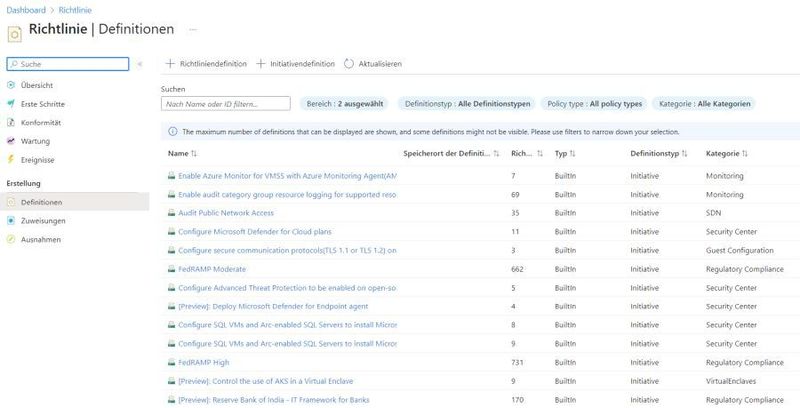Click the plus icon for Initiativendefinition
The width and height of the screenshot is (800, 408).
tap(261, 64)
